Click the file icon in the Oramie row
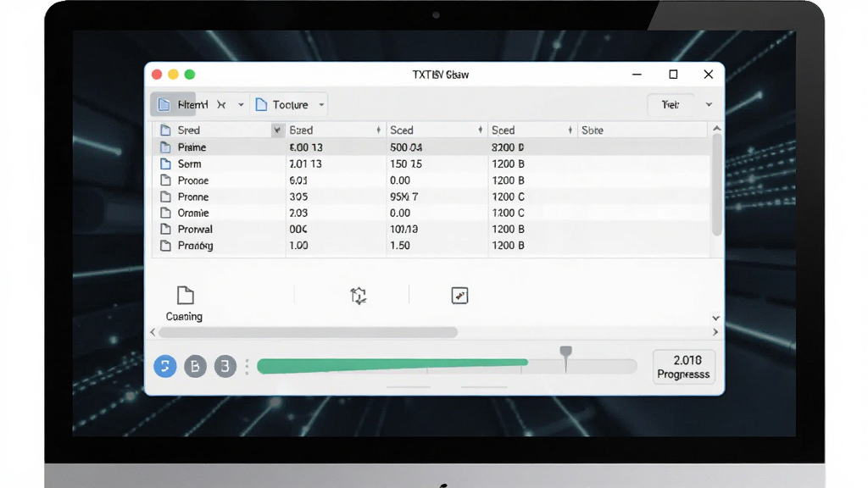Screen dimensions: 868x488 pos(165,213)
